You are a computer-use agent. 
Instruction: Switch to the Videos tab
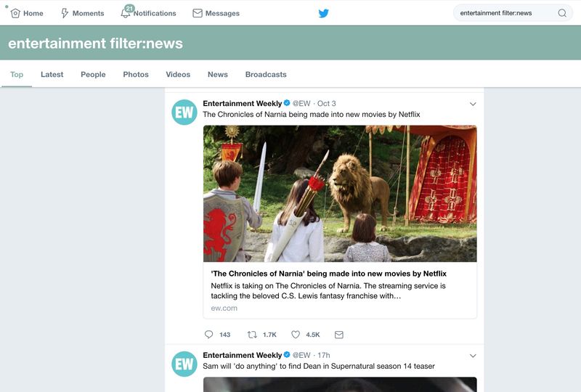(x=178, y=75)
